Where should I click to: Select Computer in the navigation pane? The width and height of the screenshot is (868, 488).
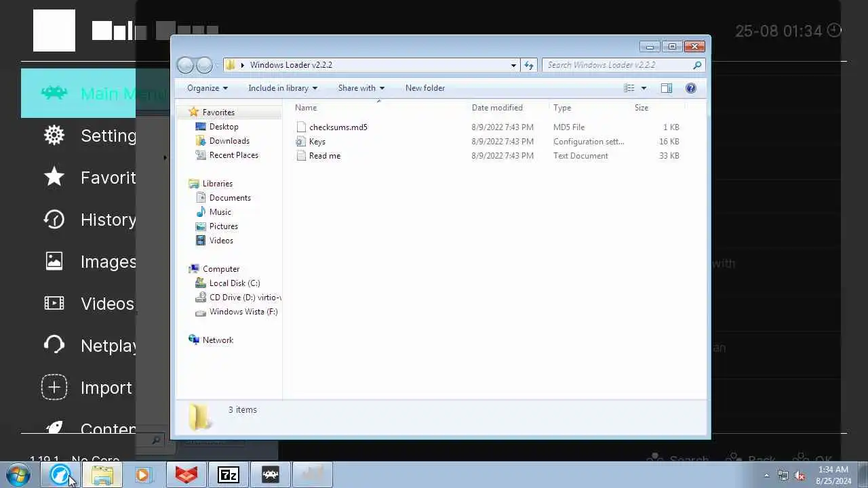point(221,269)
